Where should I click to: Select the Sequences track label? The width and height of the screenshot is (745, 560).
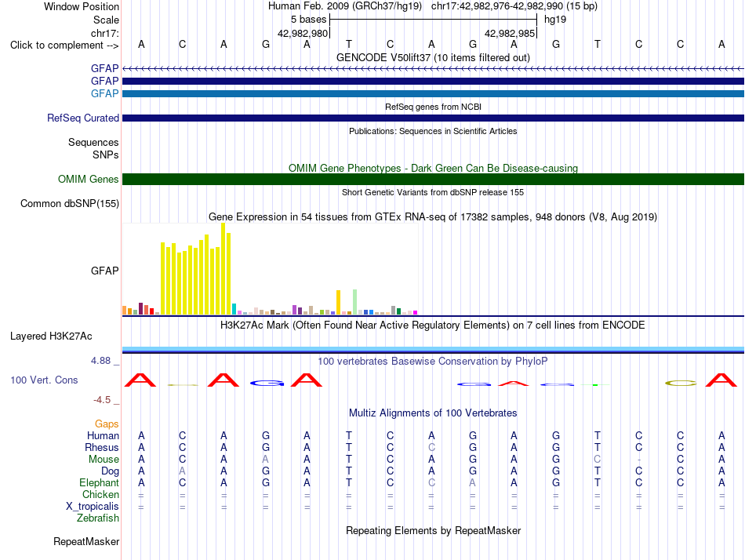point(93,142)
